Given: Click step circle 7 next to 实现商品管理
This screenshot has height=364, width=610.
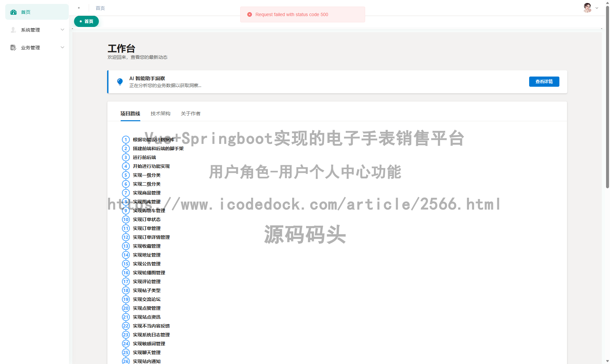Looking at the screenshot, I should tap(126, 193).
